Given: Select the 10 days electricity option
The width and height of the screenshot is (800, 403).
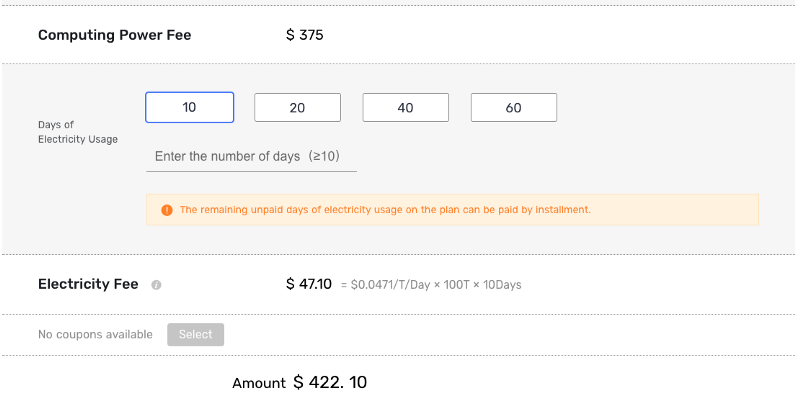Looking at the screenshot, I should click(x=190, y=108).
